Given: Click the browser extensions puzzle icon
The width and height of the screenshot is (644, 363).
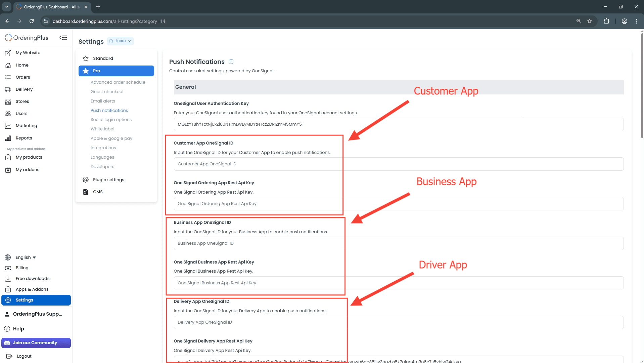Looking at the screenshot, I should 606,21.
